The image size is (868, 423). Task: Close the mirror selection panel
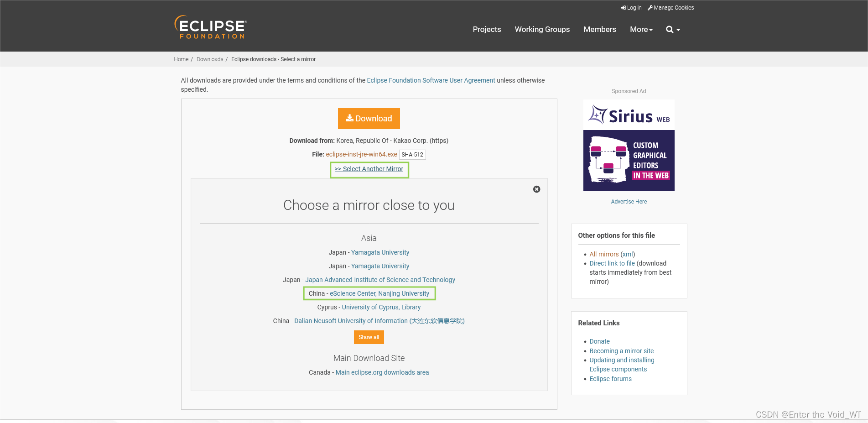(x=537, y=189)
